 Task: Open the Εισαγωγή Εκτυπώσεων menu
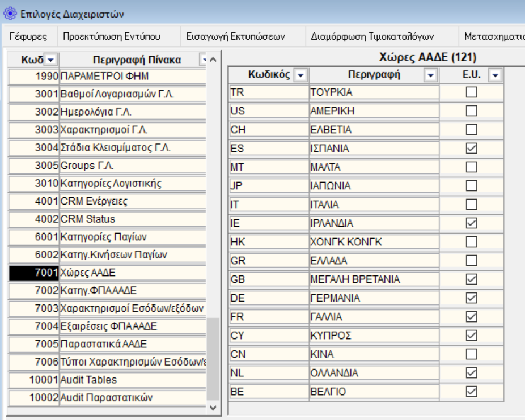click(235, 36)
